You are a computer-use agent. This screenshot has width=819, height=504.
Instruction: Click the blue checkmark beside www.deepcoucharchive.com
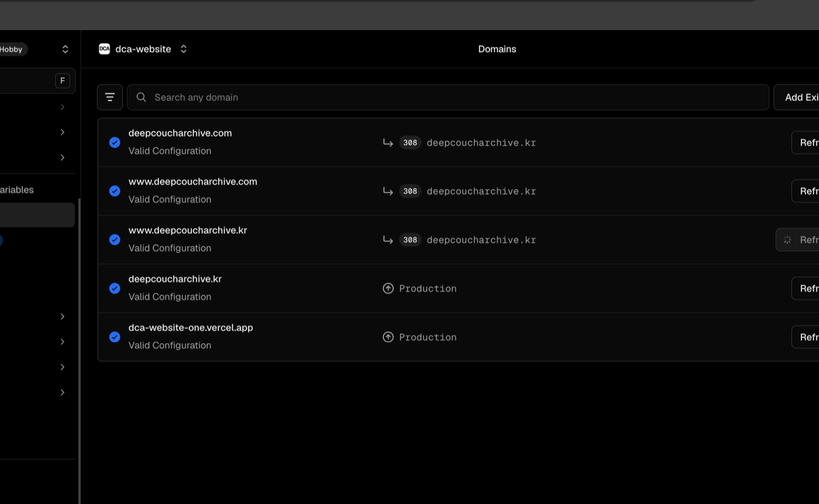115,191
